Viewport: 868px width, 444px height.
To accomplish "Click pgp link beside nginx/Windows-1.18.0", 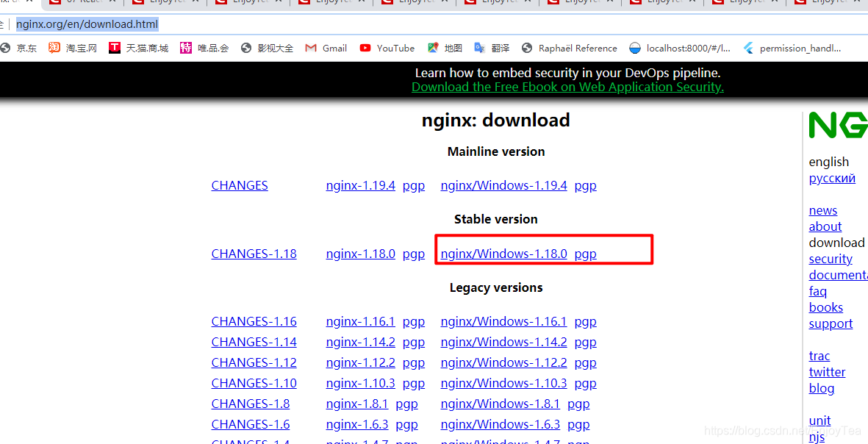I will tap(586, 254).
